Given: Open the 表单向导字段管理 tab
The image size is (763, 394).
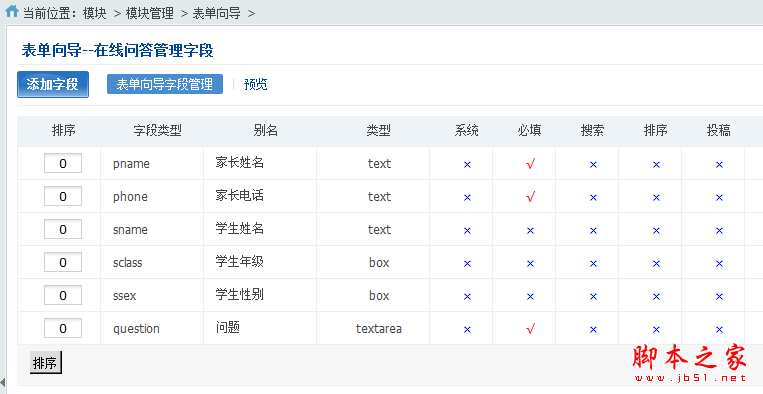Looking at the screenshot, I should pos(164,84).
